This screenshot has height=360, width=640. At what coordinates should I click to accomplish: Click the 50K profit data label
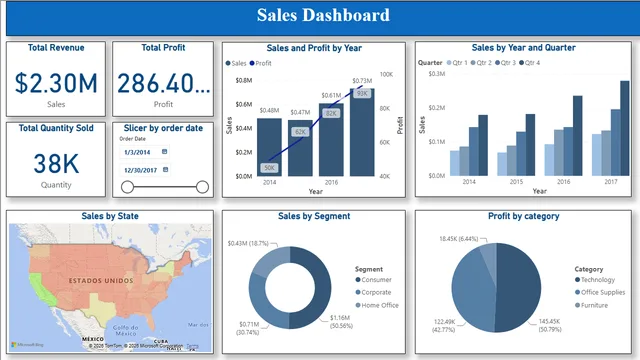point(269,167)
